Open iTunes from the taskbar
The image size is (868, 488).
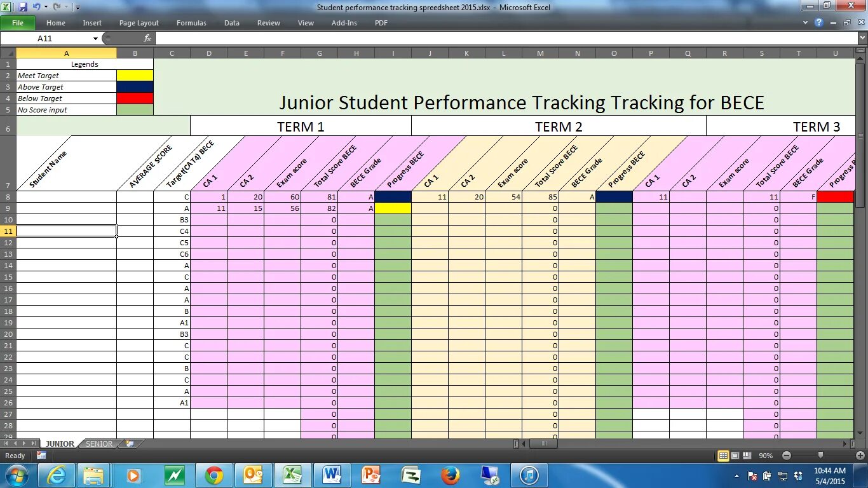tap(529, 475)
